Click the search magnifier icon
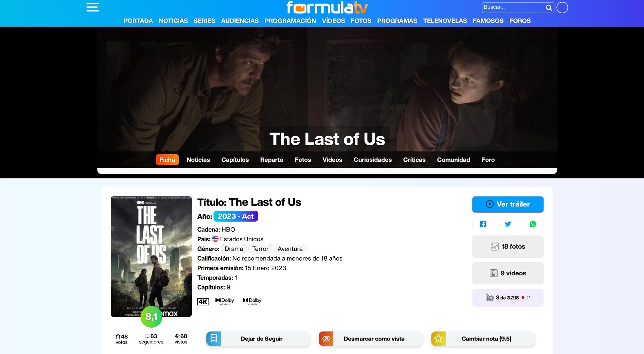The height and width of the screenshot is (354, 644). click(549, 7)
